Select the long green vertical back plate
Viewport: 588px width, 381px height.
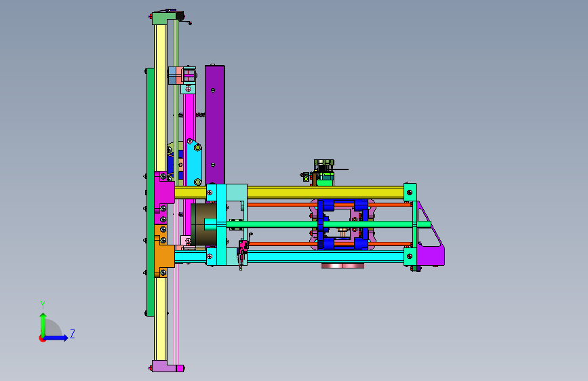(x=150, y=192)
